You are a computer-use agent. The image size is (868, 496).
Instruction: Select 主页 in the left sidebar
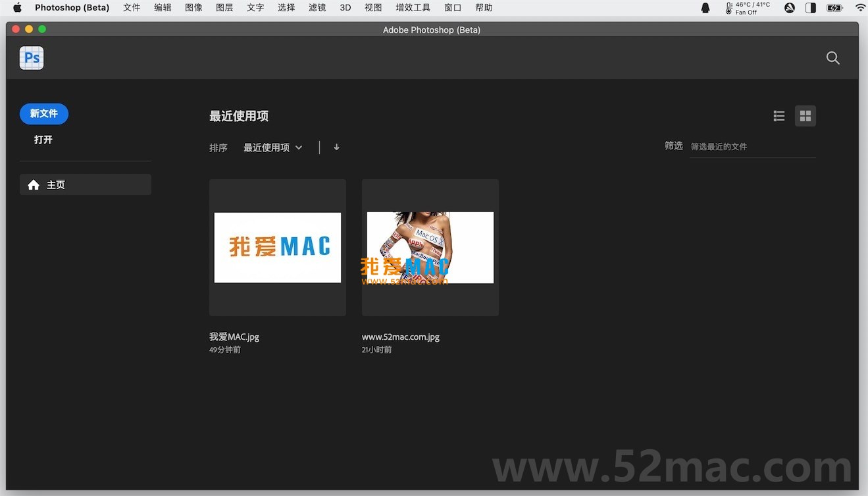click(x=56, y=184)
